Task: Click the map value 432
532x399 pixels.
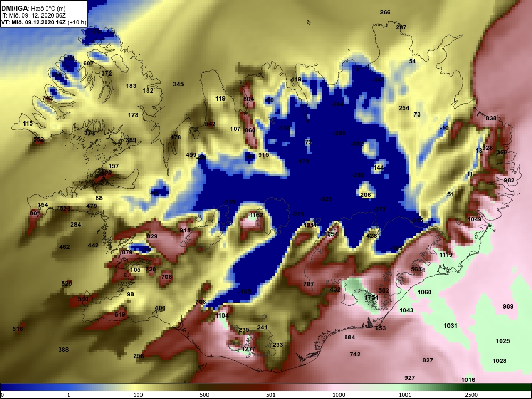Action: point(335,290)
